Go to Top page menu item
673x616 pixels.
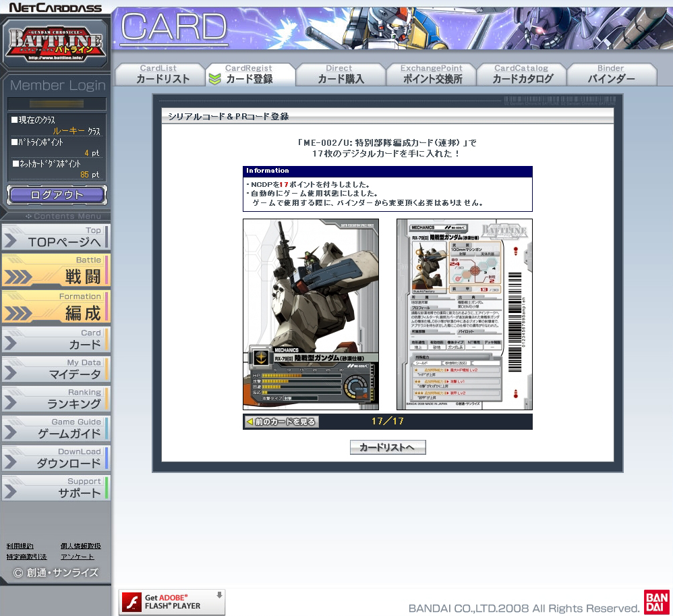tap(56, 237)
